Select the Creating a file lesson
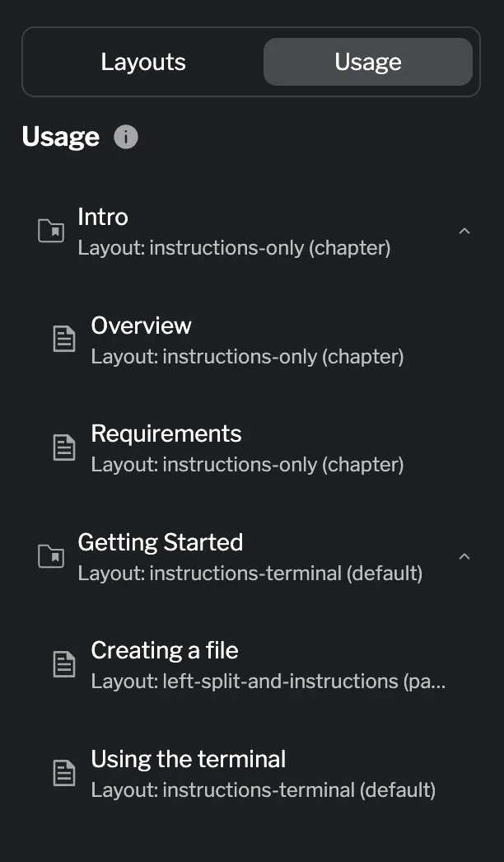This screenshot has height=862, width=504. click(164, 650)
